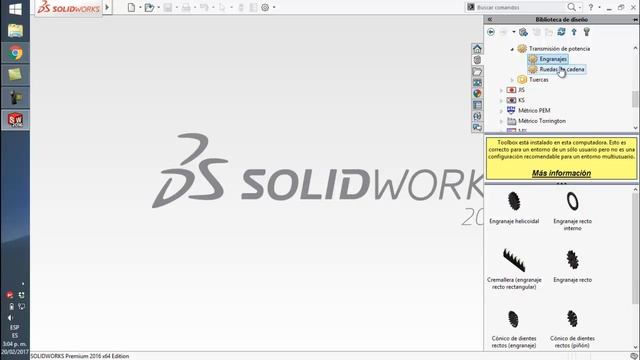Viewport: 640px width, 360px height.
Task: Click the SOLIDWORKS 2016 taskbar icon
Action: pos(16,120)
